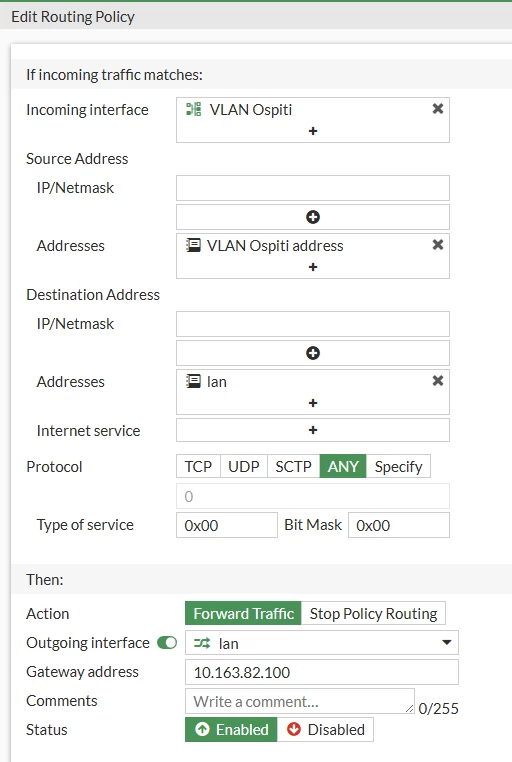Select UDP protocol option
The image size is (512, 762).
coord(244,467)
